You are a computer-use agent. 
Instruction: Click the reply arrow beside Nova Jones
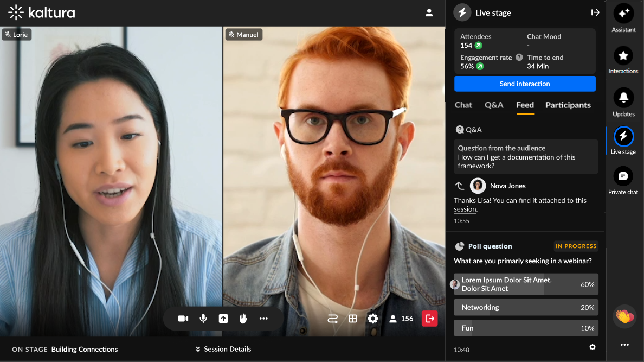tap(460, 186)
